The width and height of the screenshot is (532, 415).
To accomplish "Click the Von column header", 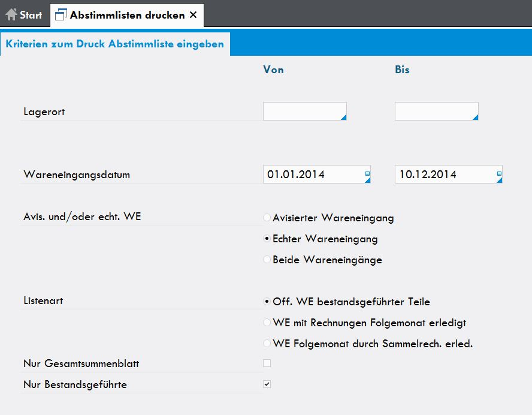I will click(273, 70).
